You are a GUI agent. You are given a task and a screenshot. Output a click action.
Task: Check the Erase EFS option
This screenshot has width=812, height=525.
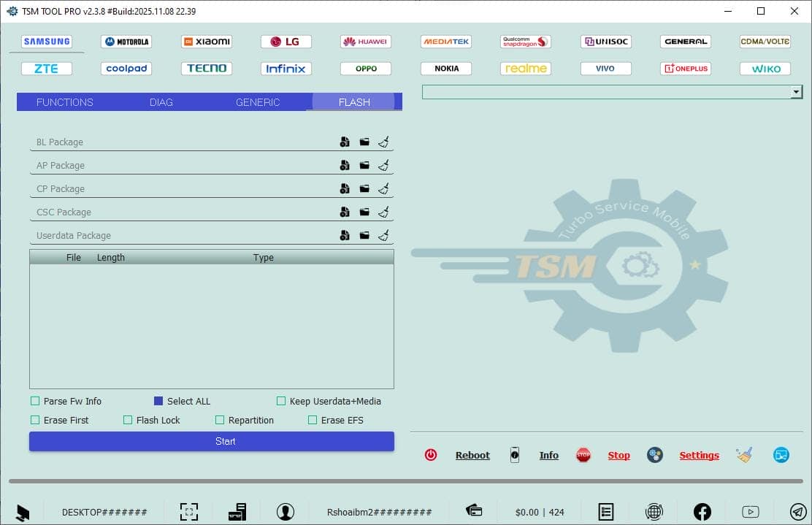pos(313,420)
